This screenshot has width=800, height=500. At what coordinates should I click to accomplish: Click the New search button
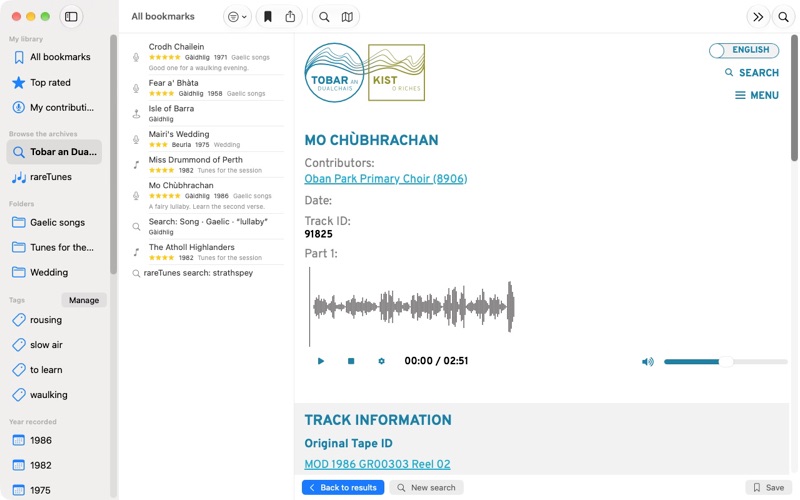point(426,488)
